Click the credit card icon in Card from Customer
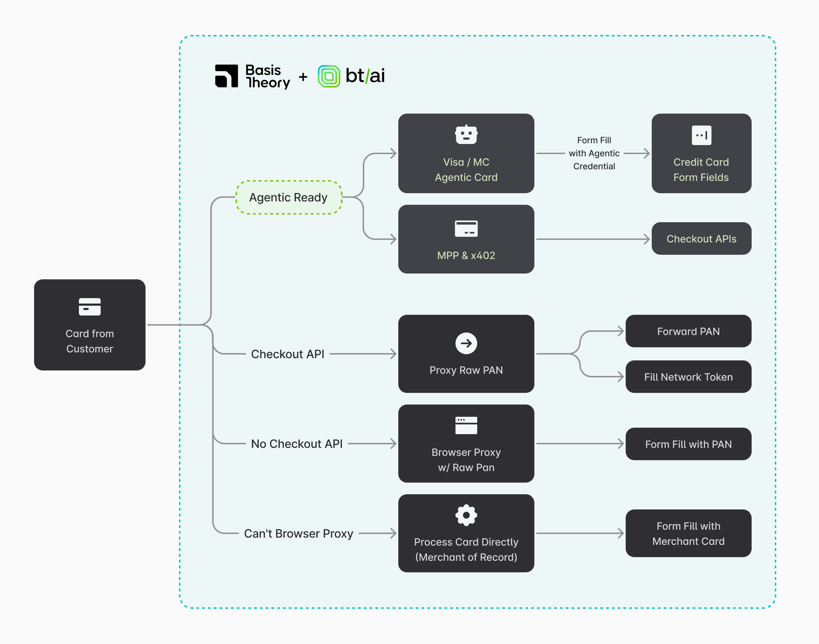Viewport: 819px width, 644px height. pyautogui.click(x=89, y=306)
